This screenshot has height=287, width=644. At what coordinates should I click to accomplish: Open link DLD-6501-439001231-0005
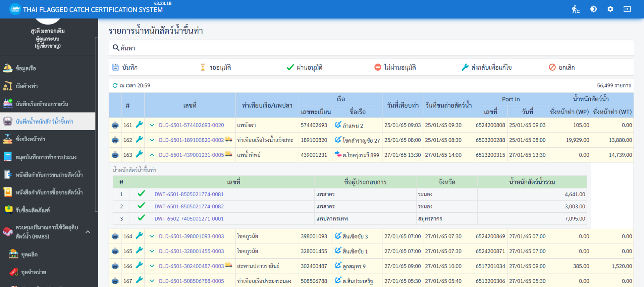pyautogui.click(x=191, y=155)
